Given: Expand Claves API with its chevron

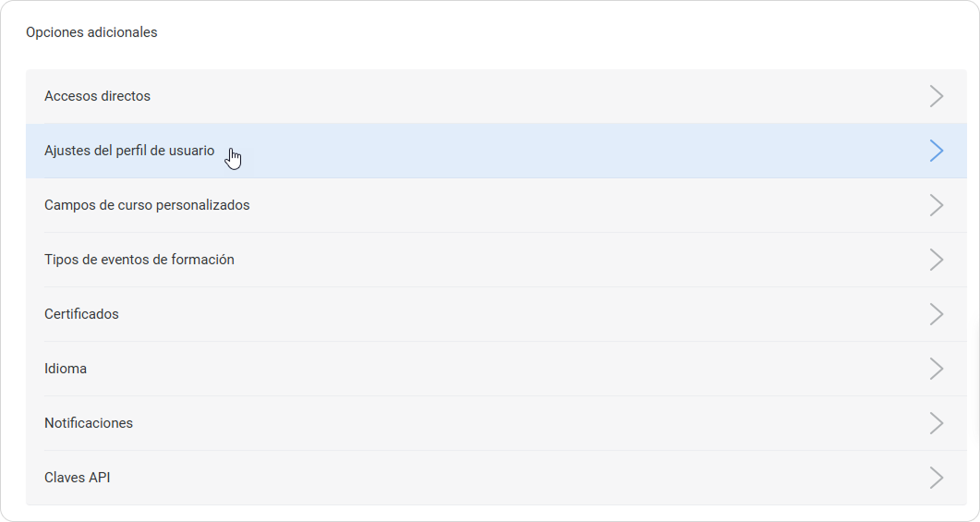Looking at the screenshot, I should coord(937,478).
